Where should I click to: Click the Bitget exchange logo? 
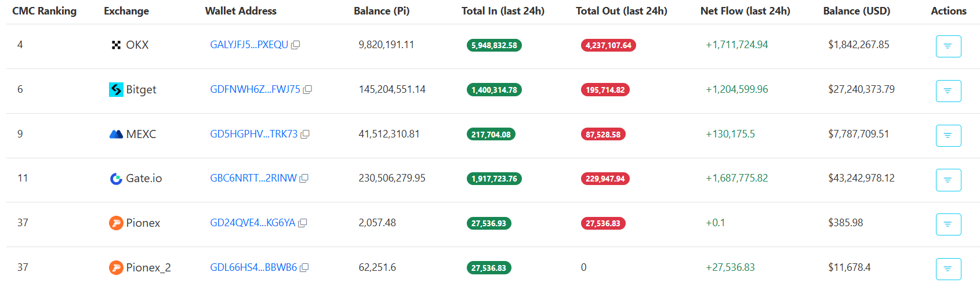coord(116,89)
